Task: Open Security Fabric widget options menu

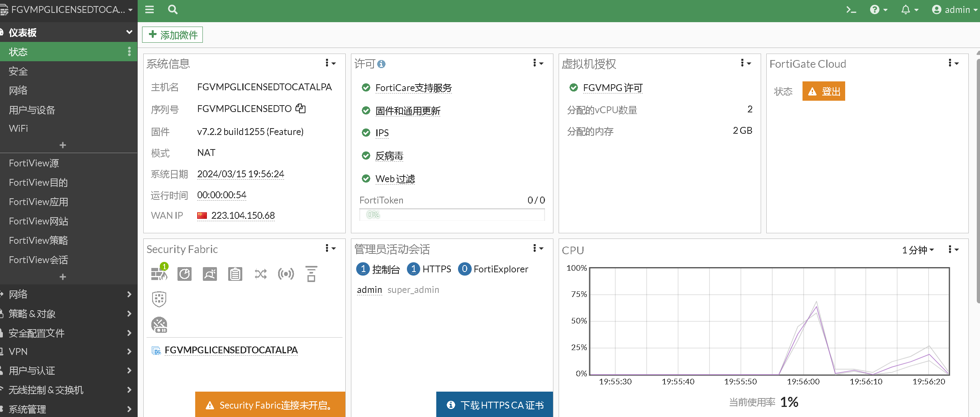Action: (330, 249)
